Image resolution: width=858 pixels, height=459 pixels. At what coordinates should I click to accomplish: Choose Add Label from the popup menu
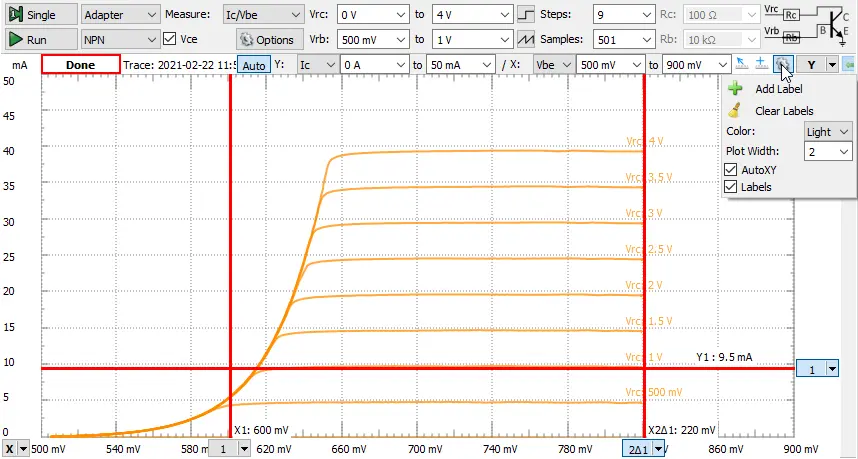[779, 89]
